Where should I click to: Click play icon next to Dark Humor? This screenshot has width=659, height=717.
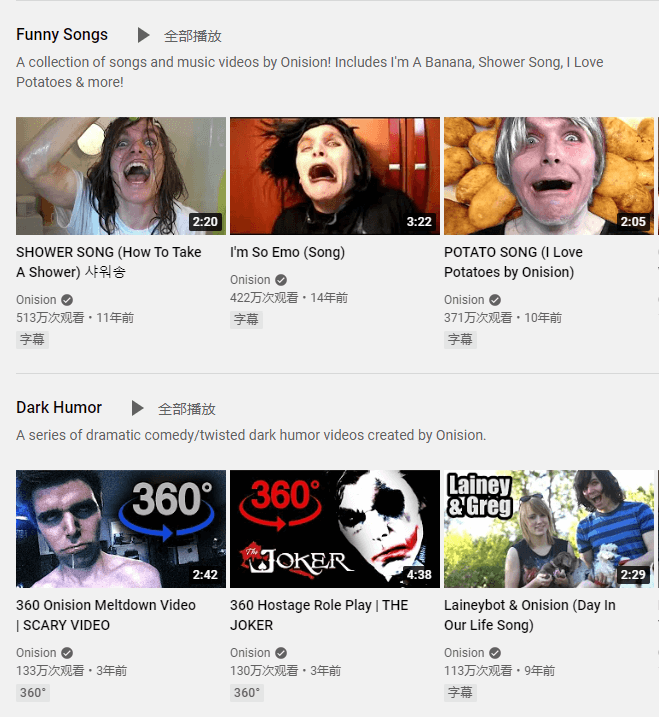tap(138, 408)
